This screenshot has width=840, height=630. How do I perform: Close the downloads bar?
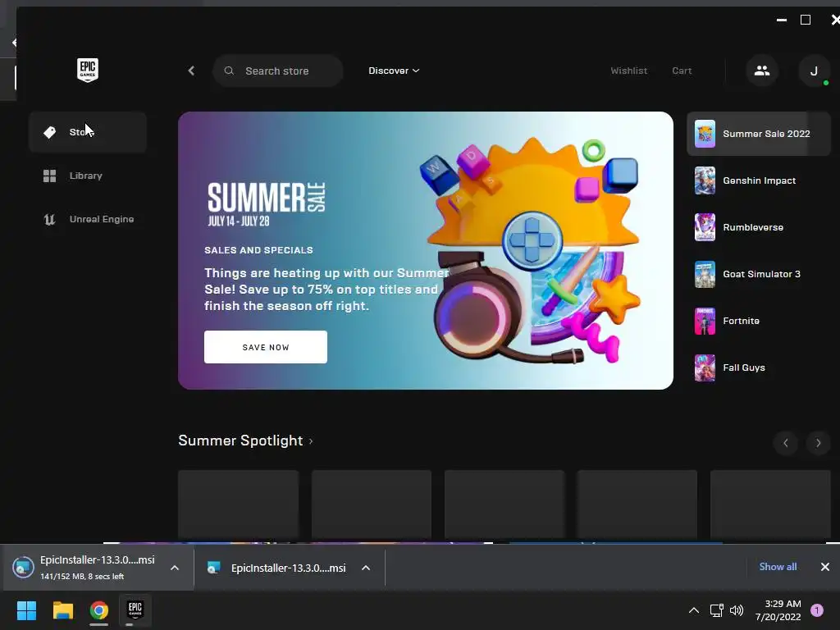coord(825,567)
